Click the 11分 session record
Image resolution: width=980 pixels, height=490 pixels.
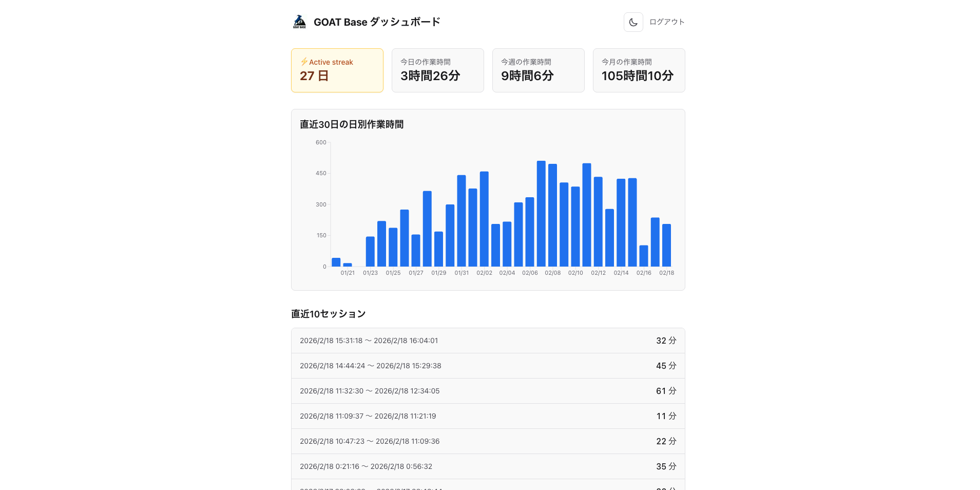click(488, 416)
